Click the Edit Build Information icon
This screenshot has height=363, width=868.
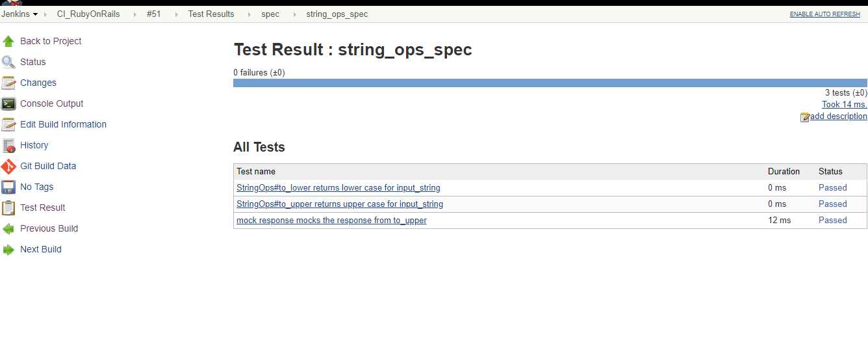pyautogui.click(x=8, y=125)
